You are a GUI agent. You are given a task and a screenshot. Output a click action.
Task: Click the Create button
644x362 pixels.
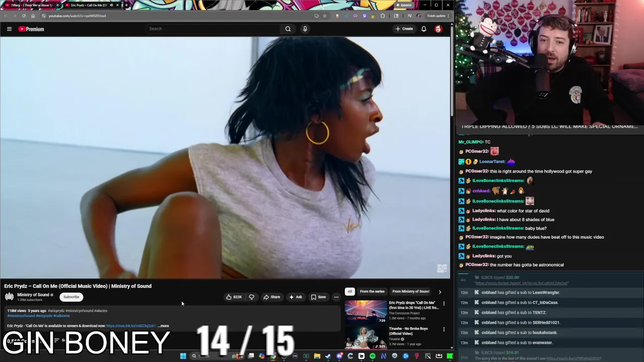404,29
